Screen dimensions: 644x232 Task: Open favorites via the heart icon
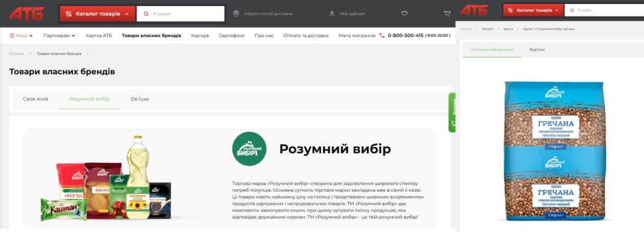pos(405,14)
